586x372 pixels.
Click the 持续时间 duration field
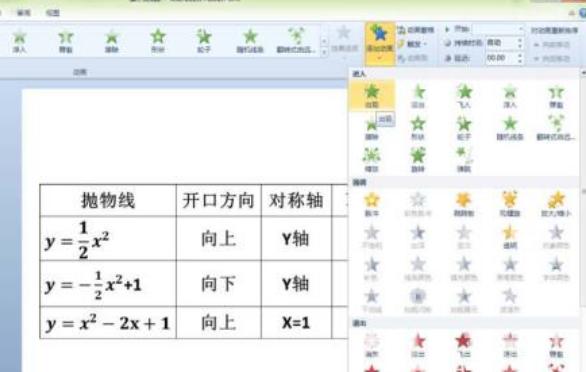click(x=504, y=43)
